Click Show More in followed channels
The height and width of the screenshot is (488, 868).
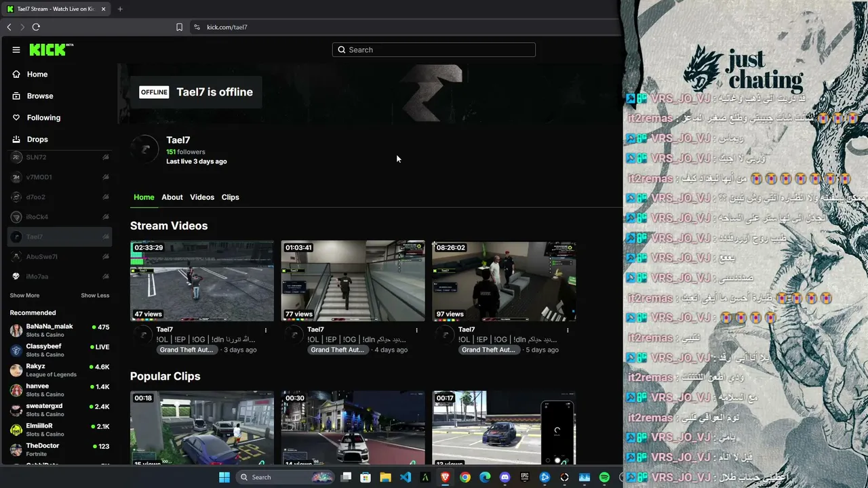tap(24, 296)
